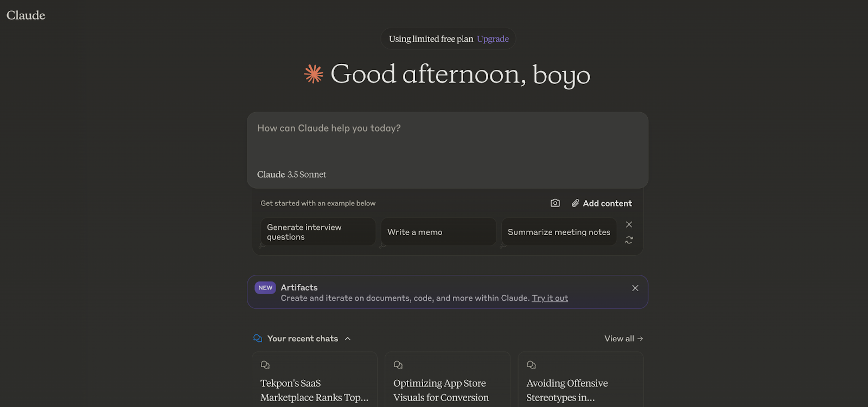Go to View all recent chats

click(x=623, y=339)
